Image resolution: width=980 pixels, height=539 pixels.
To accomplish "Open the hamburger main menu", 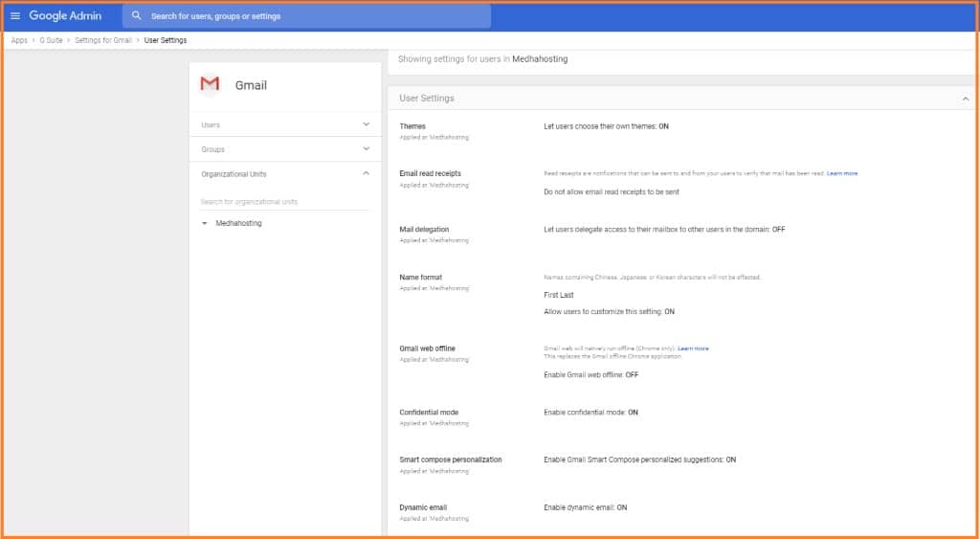I will coord(15,16).
